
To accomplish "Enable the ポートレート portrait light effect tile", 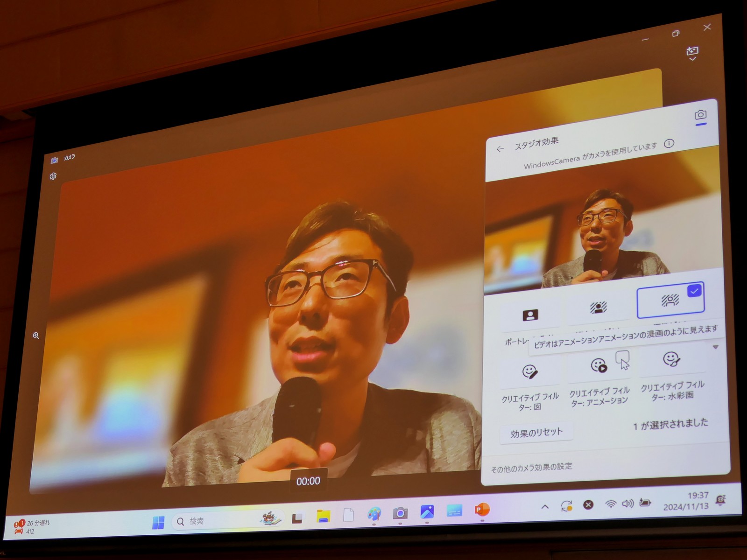I will [530, 316].
